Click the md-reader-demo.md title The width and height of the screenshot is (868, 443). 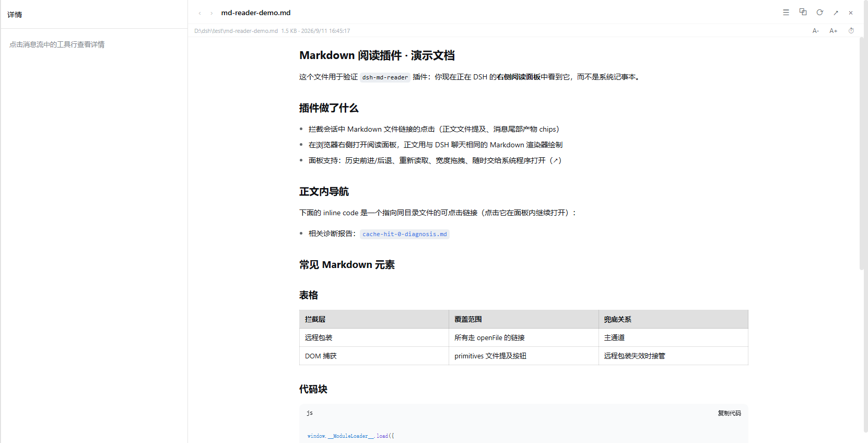(256, 13)
